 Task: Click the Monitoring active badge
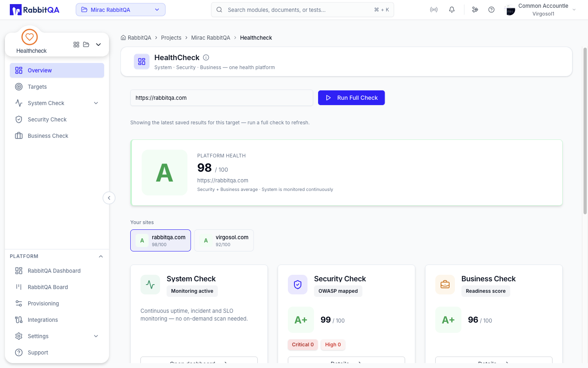pos(192,291)
